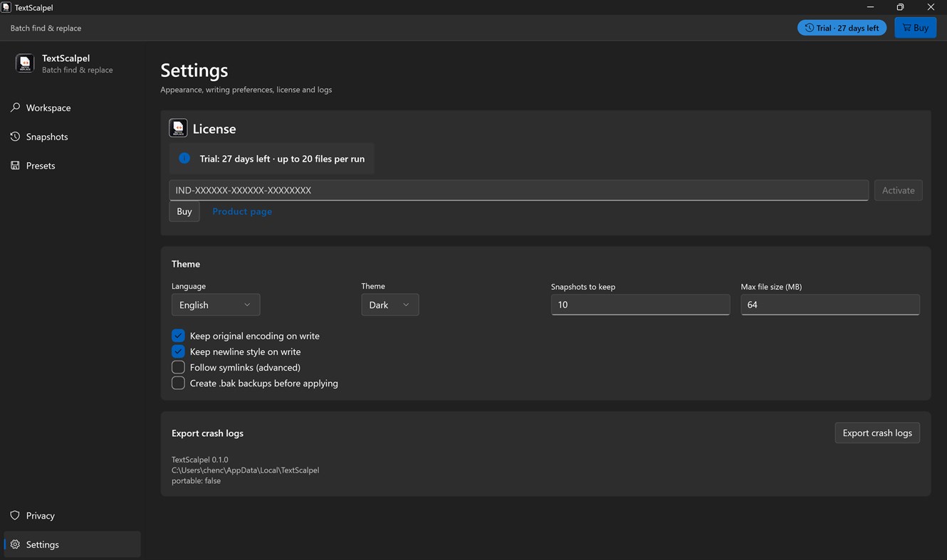The width and height of the screenshot is (947, 560).
Task: Open the Privacy page
Action: coord(73,516)
